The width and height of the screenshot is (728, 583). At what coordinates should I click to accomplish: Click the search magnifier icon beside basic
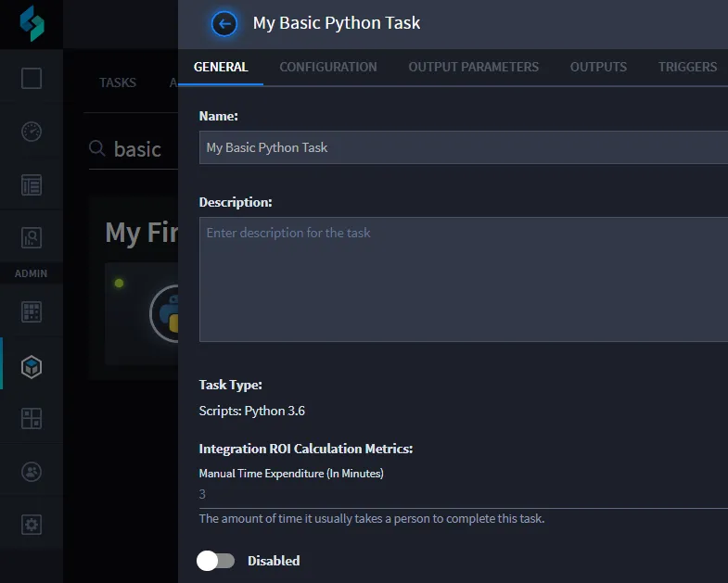[97, 148]
